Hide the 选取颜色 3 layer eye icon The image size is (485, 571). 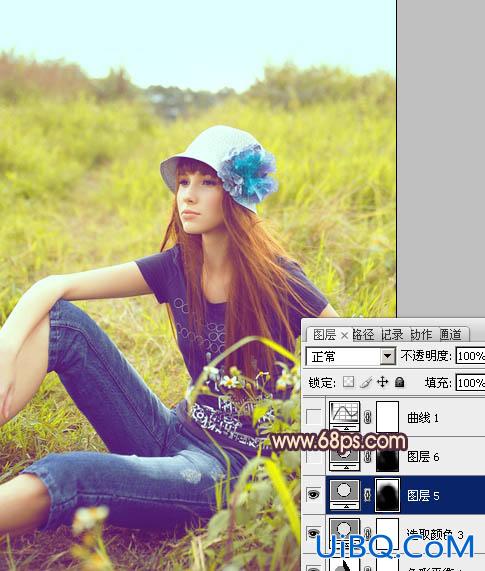pos(314,533)
